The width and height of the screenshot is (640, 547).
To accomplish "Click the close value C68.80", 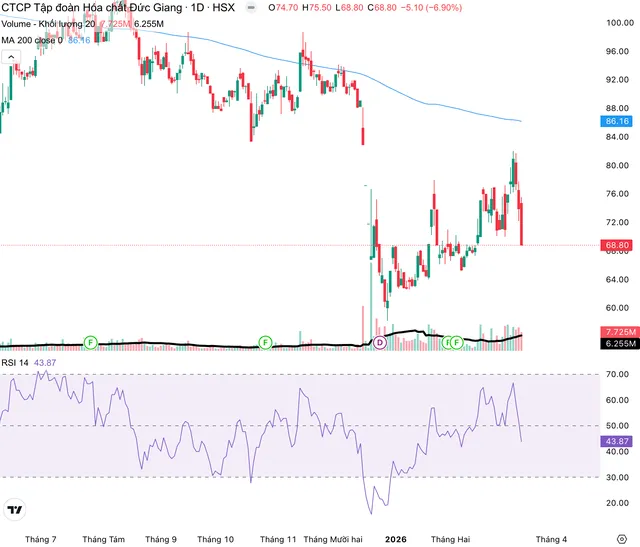I will [382, 7].
